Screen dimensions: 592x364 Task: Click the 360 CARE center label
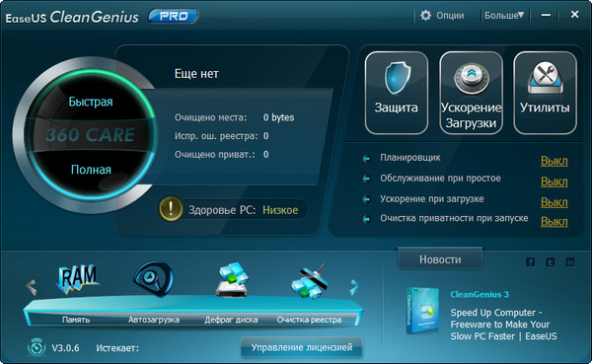[90, 135]
